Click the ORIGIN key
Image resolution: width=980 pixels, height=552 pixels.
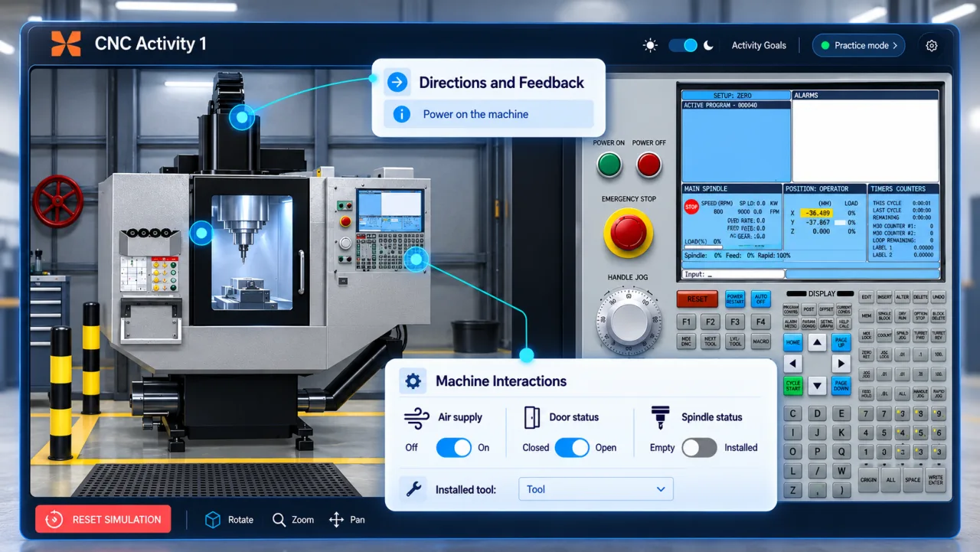(x=868, y=480)
